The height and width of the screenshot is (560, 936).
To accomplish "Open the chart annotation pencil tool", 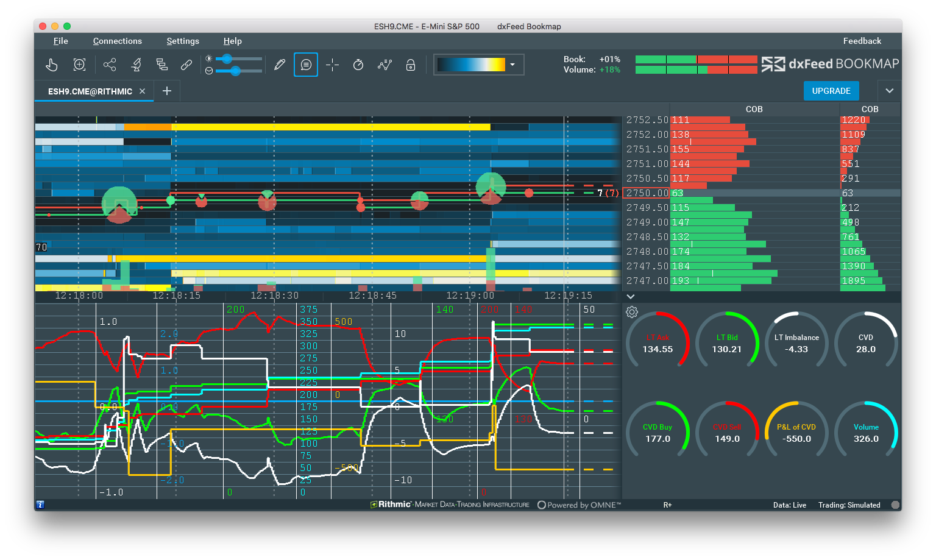I will click(280, 65).
